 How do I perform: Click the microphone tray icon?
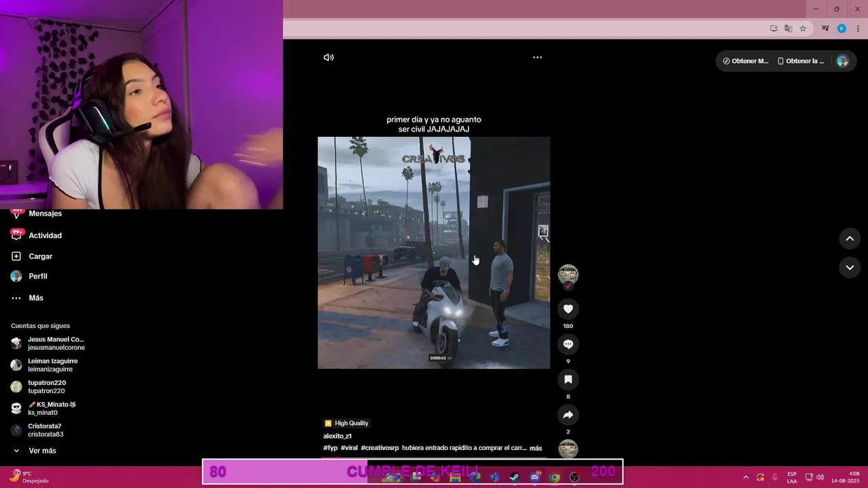tap(775, 477)
